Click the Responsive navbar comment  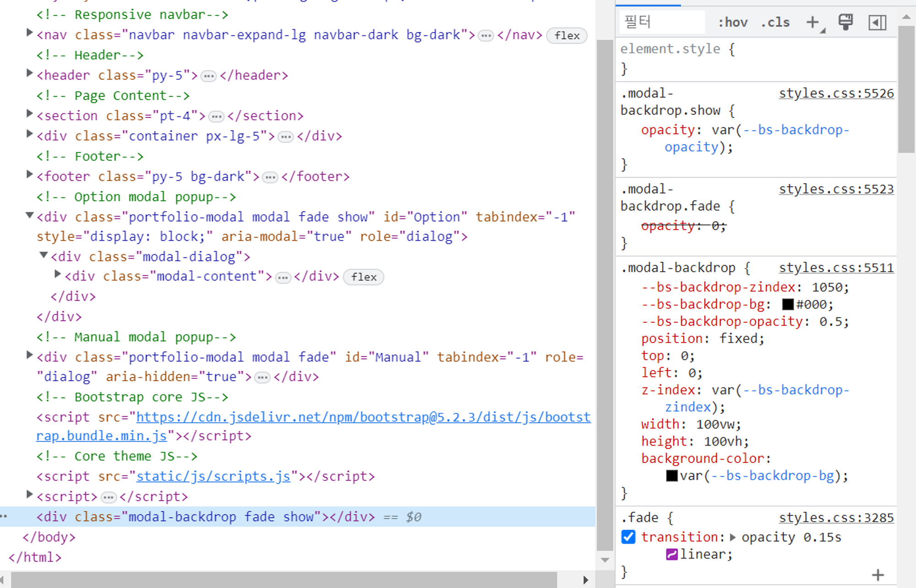pos(132,15)
